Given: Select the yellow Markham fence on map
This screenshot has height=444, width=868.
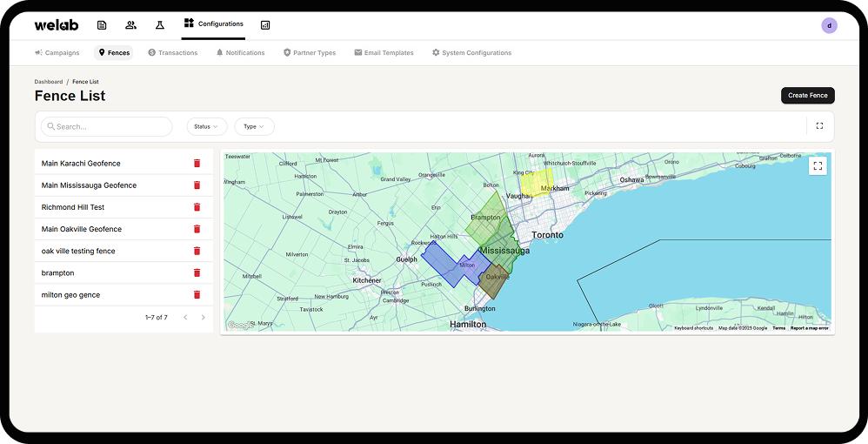Looking at the screenshot, I should 536,183.
